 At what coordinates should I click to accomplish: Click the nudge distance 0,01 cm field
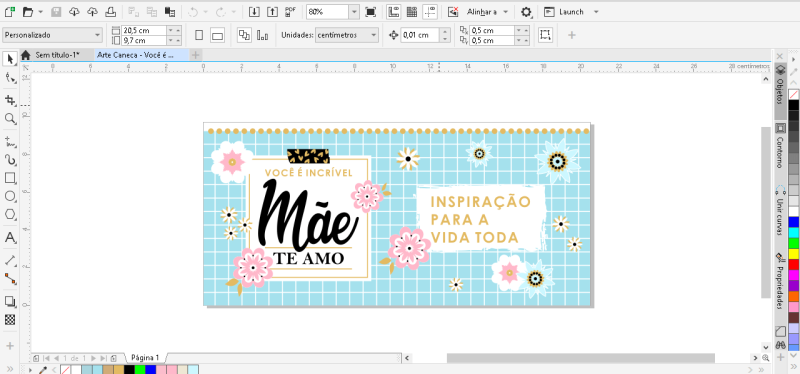tap(419, 35)
